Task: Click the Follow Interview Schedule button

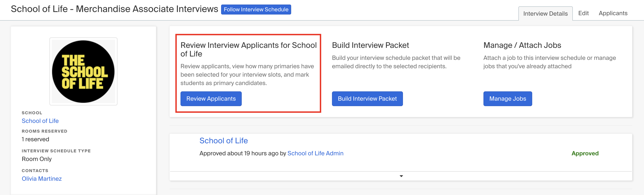Action: [x=256, y=10]
